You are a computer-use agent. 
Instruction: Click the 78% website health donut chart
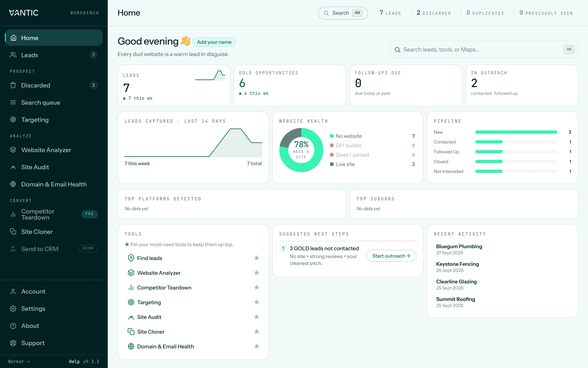(x=301, y=150)
